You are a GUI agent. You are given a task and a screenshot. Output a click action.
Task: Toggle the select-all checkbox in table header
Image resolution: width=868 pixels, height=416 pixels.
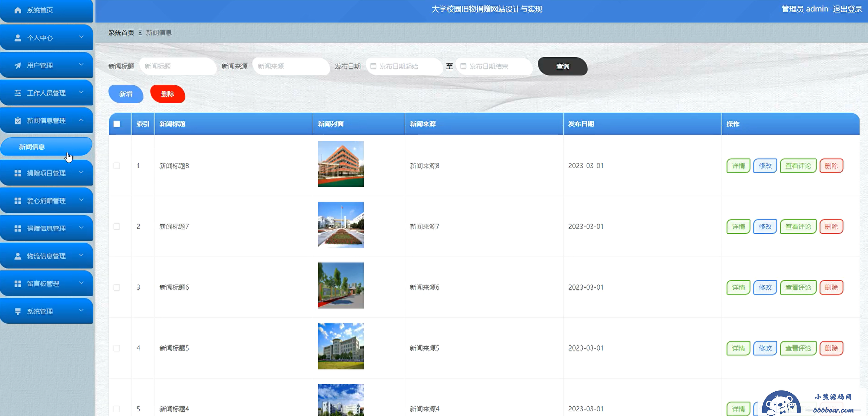(117, 124)
